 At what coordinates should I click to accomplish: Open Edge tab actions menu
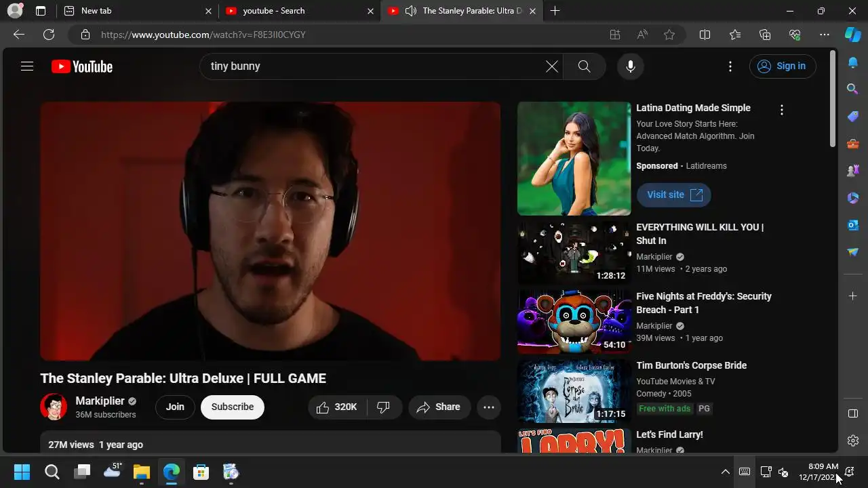click(x=41, y=11)
